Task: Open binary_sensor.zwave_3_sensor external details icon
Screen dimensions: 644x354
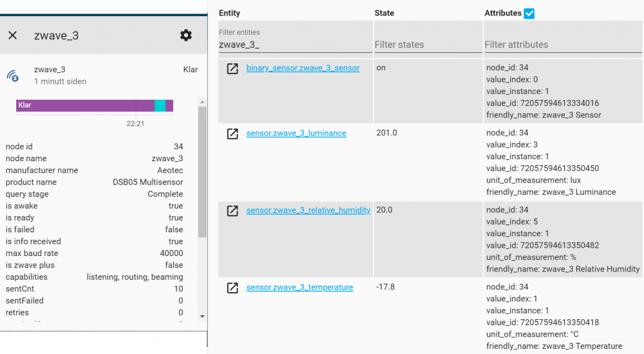Action: [232, 68]
